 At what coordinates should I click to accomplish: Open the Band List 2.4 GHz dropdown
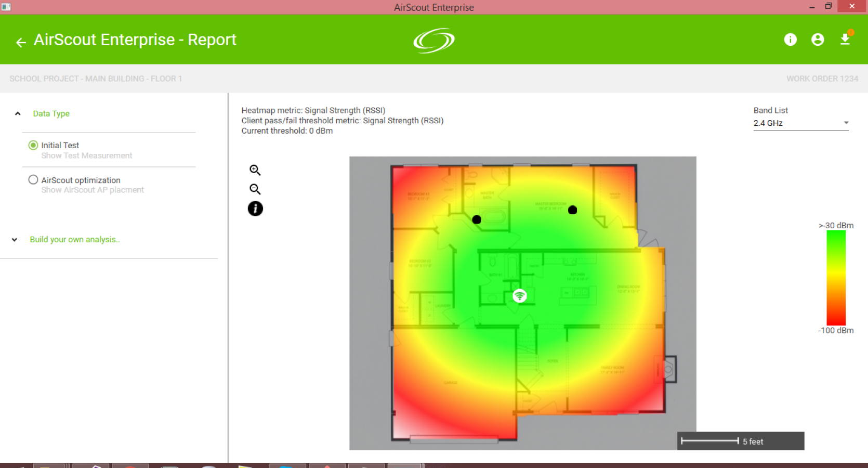pyautogui.click(x=801, y=123)
